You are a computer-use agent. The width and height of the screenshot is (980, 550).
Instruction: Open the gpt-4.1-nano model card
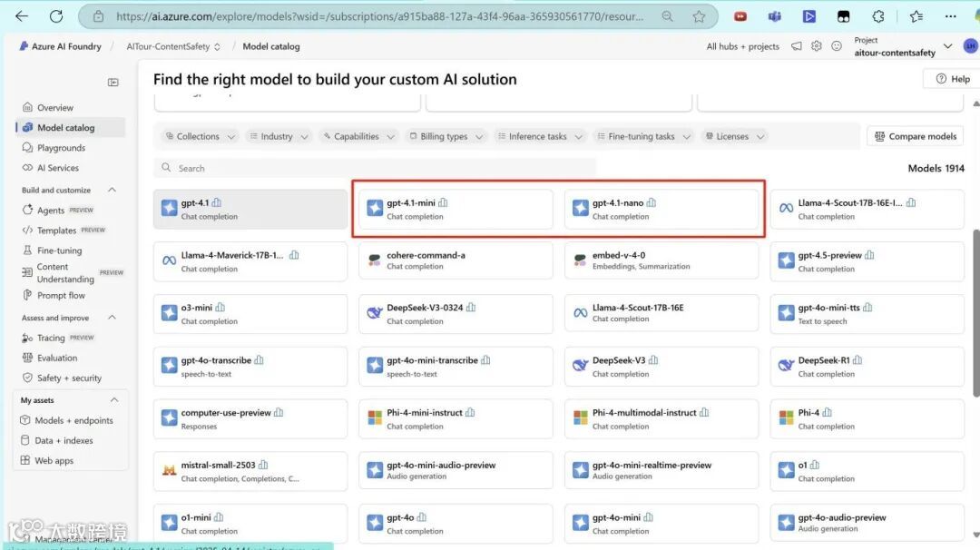661,210
